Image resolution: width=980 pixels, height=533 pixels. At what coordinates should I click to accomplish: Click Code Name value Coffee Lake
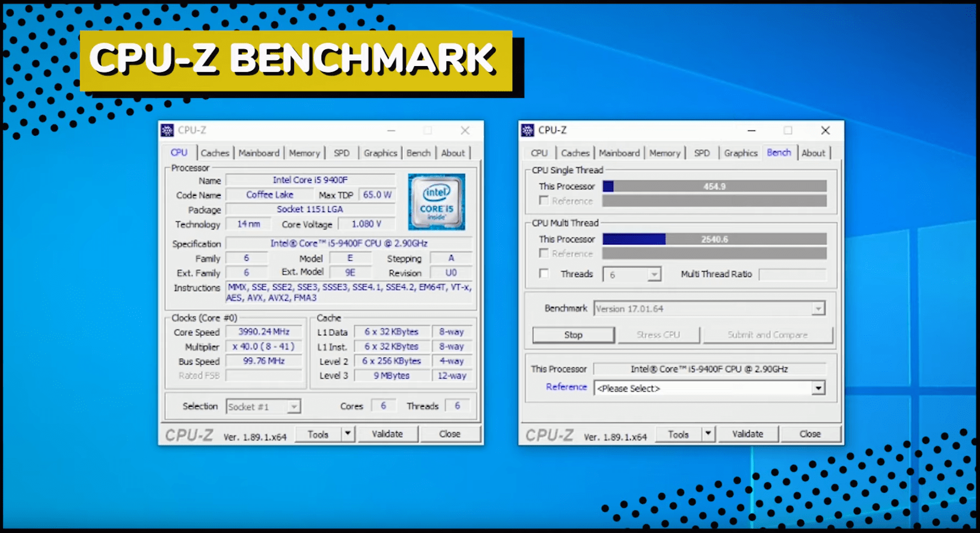coord(270,195)
